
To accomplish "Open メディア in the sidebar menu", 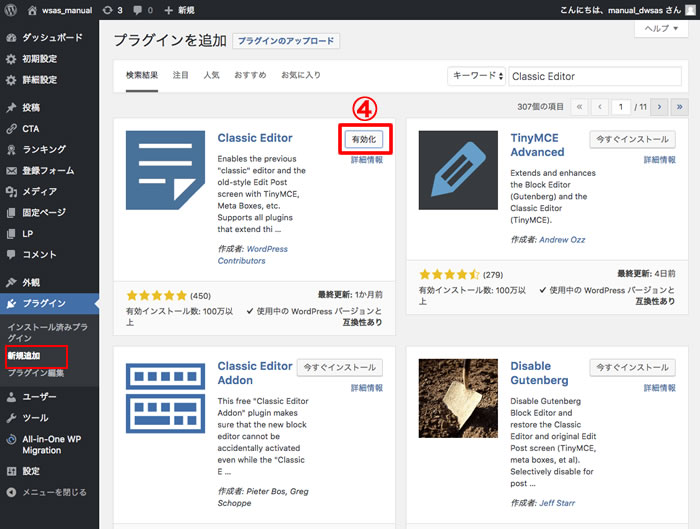I will [40, 191].
